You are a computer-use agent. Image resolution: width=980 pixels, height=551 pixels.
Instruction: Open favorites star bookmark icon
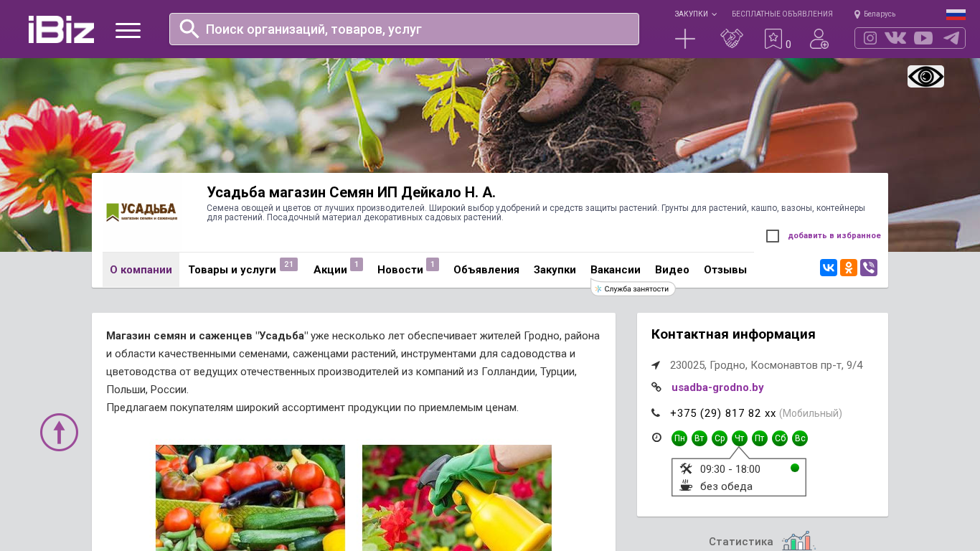pyautogui.click(x=773, y=39)
